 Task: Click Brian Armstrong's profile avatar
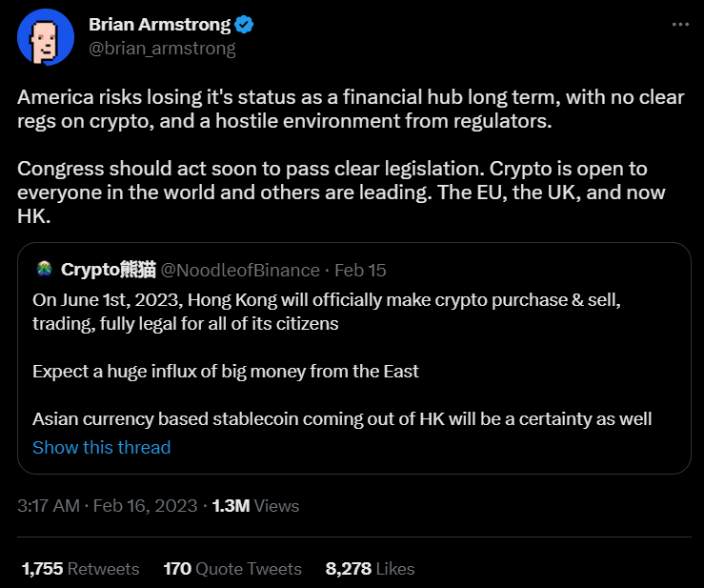pyautogui.click(x=46, y=36)
